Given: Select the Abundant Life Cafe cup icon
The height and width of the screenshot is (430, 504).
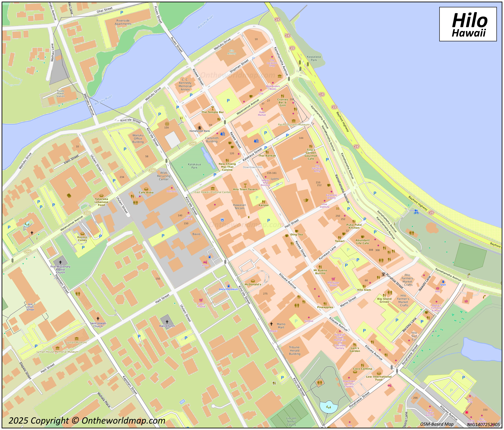Looking at the screenshot, I should 362,237.
